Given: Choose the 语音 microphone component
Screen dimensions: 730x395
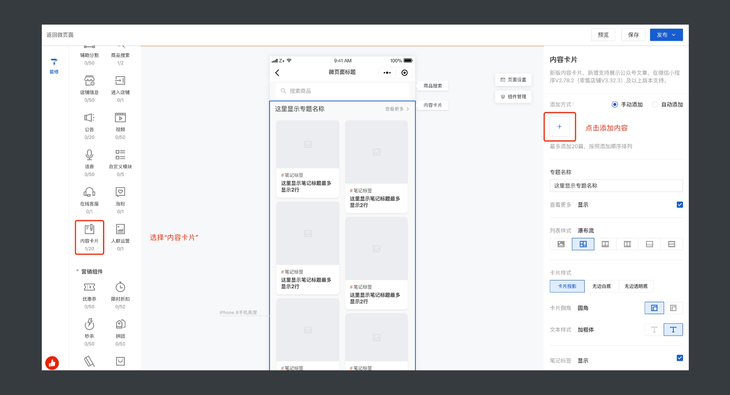Looking at the screenshot, I should 89,155.
